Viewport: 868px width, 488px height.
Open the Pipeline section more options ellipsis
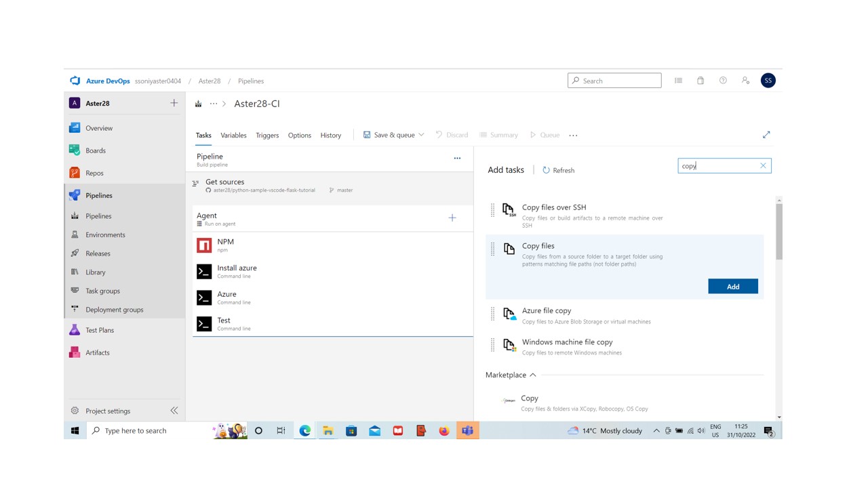pos(457,158)
